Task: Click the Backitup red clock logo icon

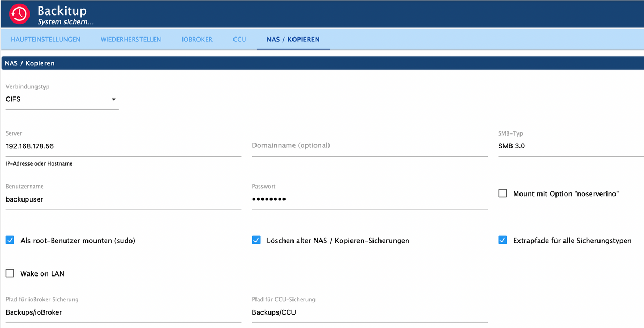Action: pyautogui.click(x=19, y=14)
